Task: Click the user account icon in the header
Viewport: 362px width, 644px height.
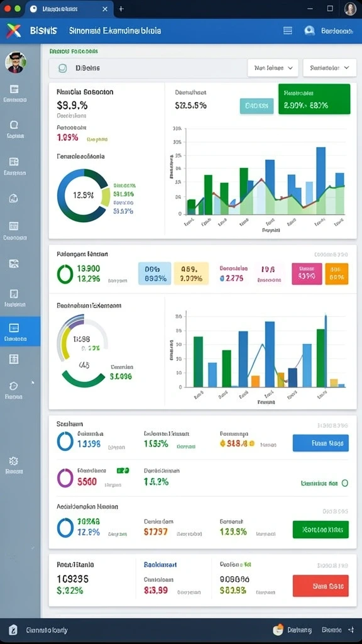Action: pyautogui.click(x=309, y=30)
